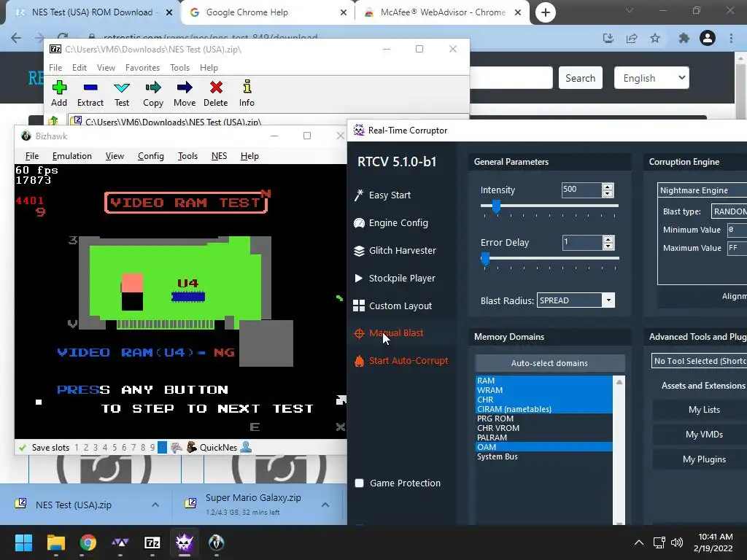Click the Chrome extensions puzzle icon

pyautogui.click(x=684, y=38)
